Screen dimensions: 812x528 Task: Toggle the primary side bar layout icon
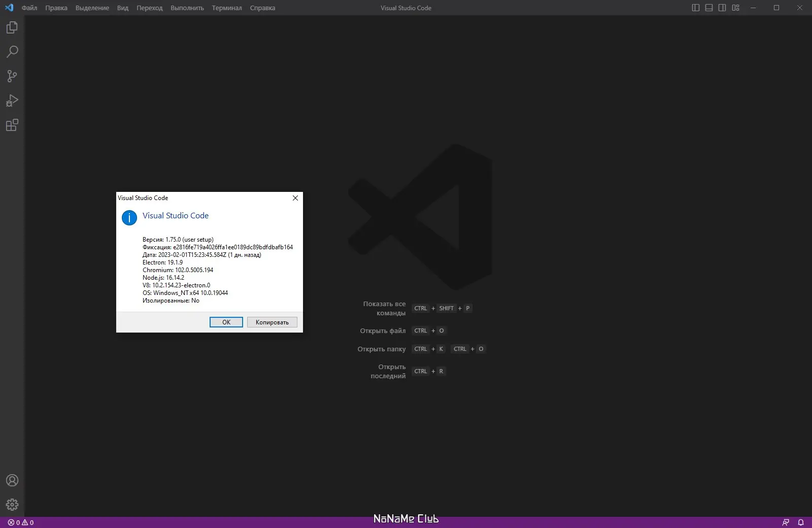(696, 8)
